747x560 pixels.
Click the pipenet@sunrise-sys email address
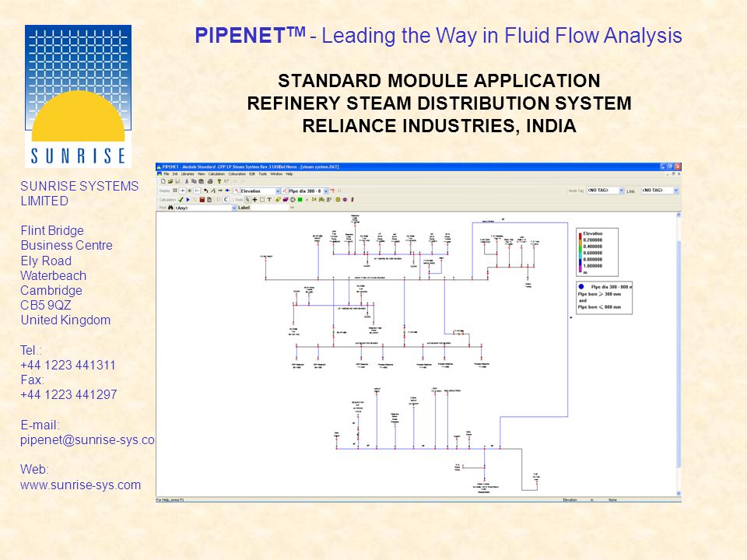tap(87, 440)
